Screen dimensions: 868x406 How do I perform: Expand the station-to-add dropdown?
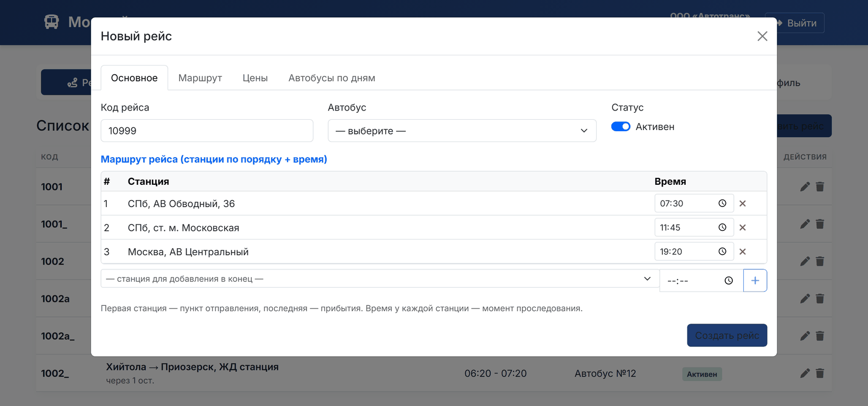380,279
